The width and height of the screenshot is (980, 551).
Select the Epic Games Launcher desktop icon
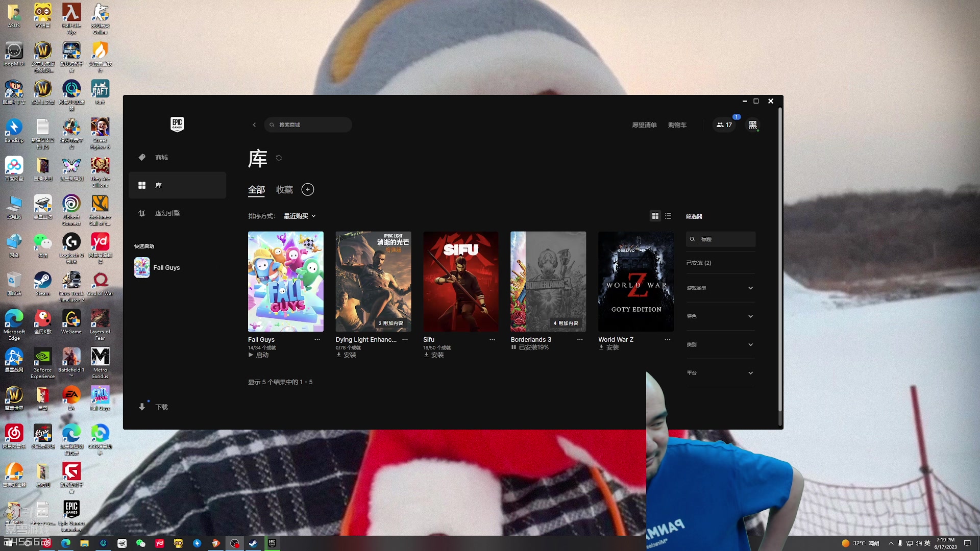point(71,516)
